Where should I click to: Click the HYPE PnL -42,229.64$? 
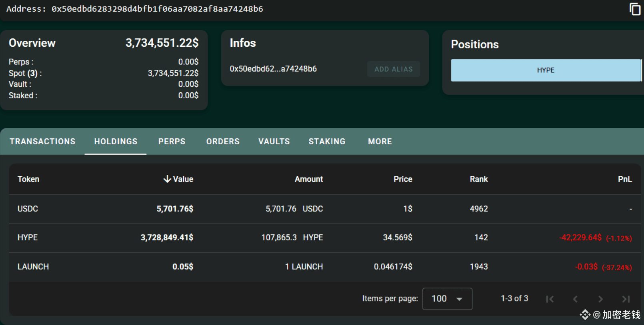[580, 237]
